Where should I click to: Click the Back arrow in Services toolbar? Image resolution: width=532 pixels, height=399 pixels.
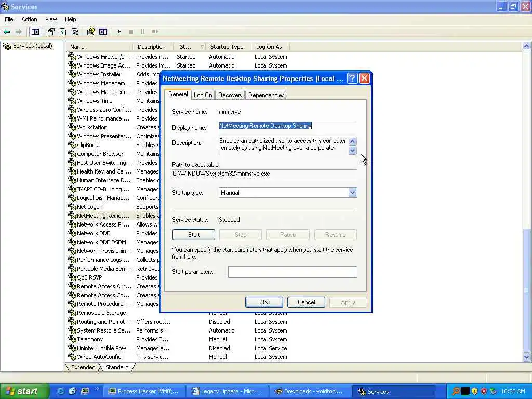pyautogui.click(x=7, y=32)
